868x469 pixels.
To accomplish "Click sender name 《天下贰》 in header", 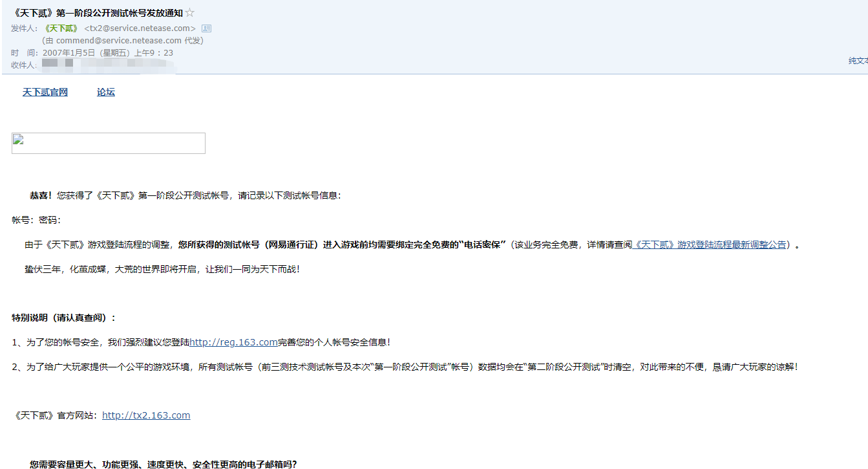I will coord(61,28).
